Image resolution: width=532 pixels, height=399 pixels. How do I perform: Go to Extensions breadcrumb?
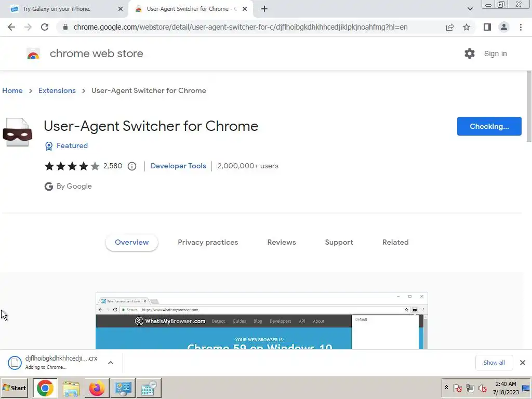click(x=57, y=90)
